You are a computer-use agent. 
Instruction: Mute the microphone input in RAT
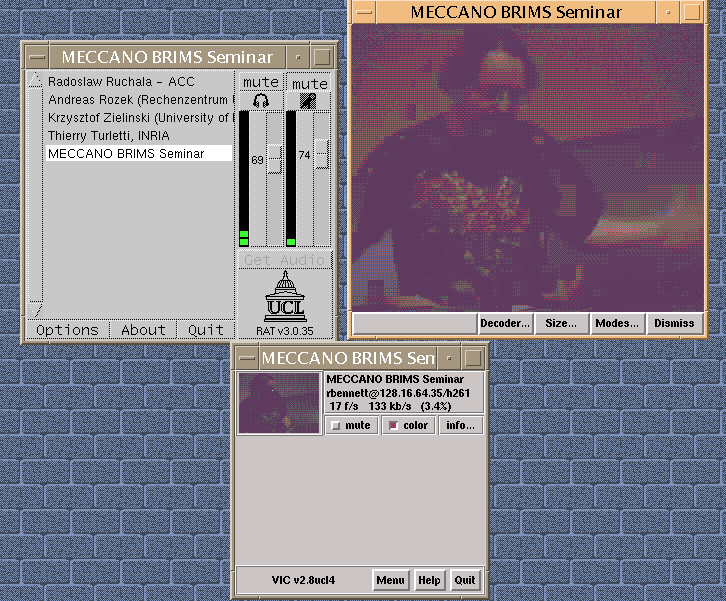coord(309,83)
